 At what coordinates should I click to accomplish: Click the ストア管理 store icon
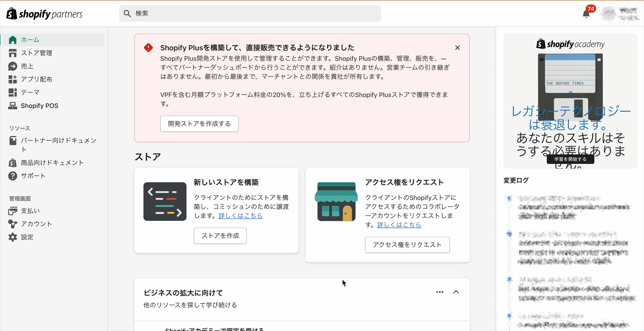[x=13, y=53]
